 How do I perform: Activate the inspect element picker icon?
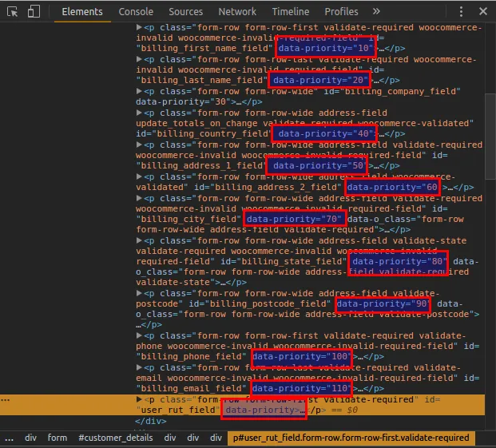12,12
